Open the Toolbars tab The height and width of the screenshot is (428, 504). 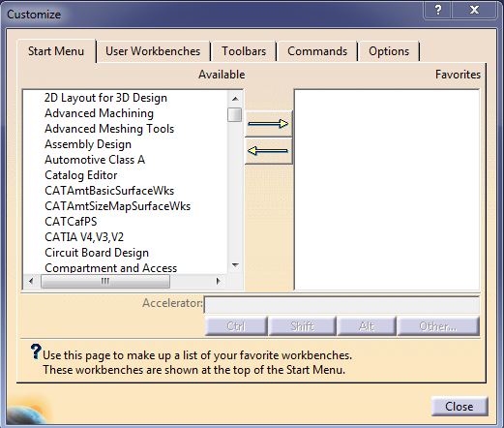244,51
